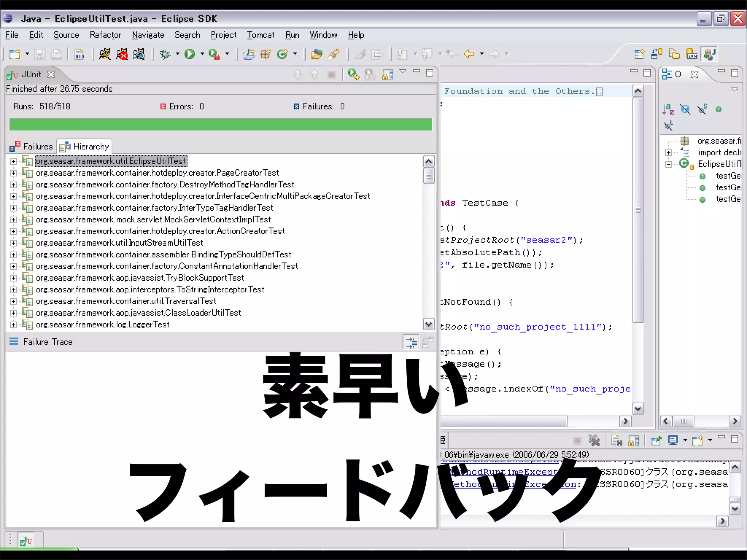Viewport: 747px width, 560px height.
Task: Expand the PageCreatorTest tree node
Action: [13, 173]
